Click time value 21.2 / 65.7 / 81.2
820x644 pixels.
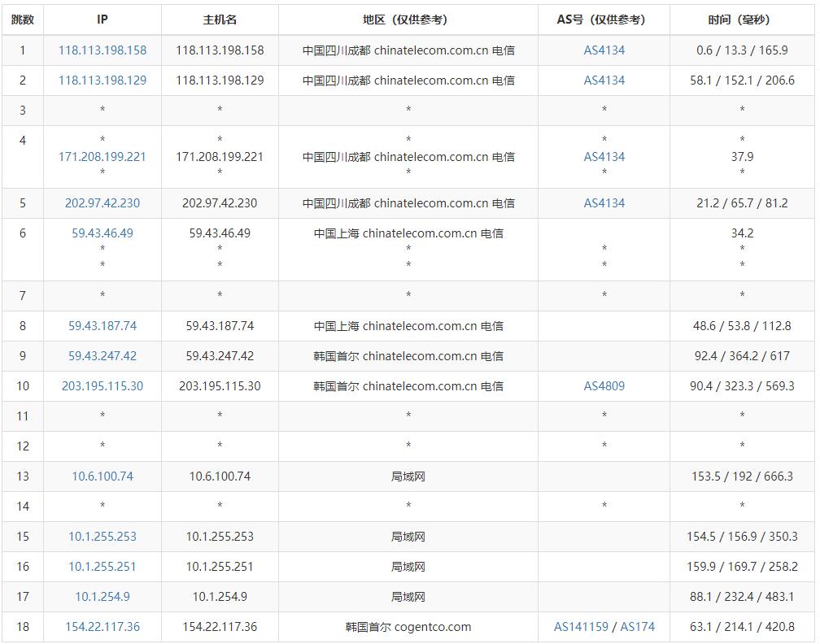[742, 202]
